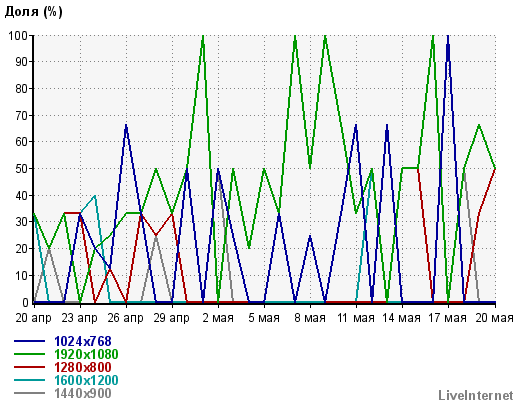This screenshot has height=405, width=520.
Task: Click the green line swatch for 1920x1080
Action: (x=29, y=354)
